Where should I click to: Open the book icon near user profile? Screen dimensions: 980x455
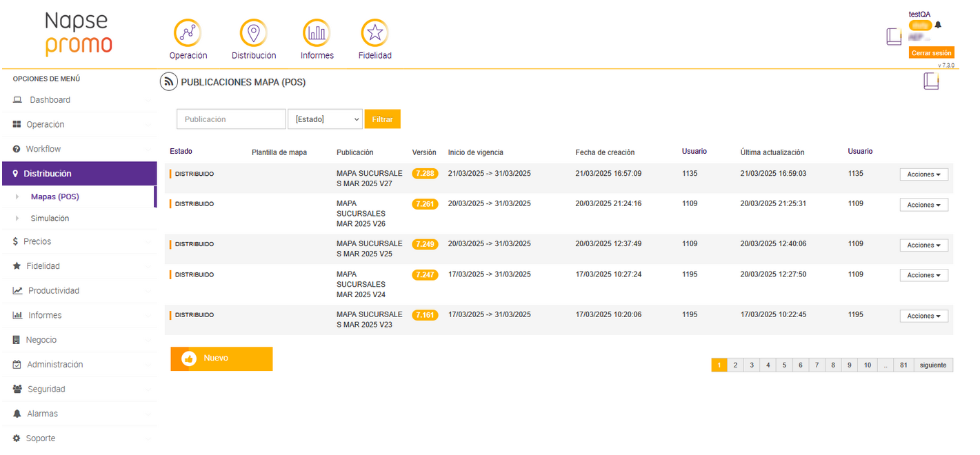coord(894,37)
